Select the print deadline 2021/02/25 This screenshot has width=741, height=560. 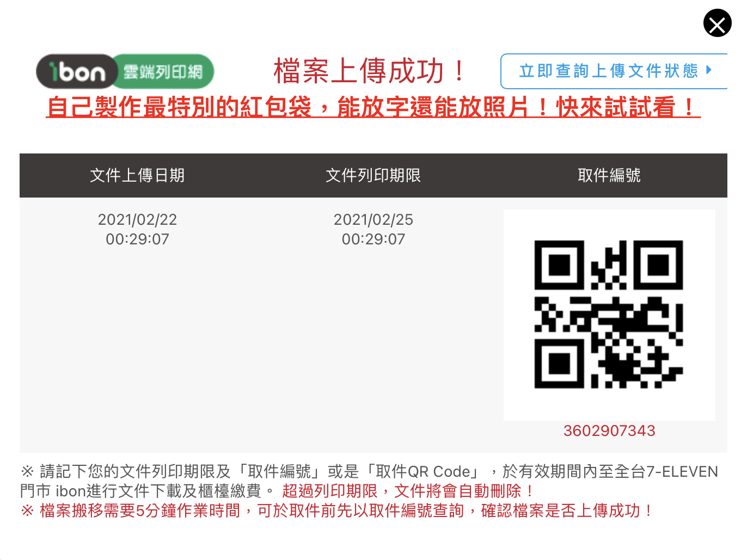[373, 219]
